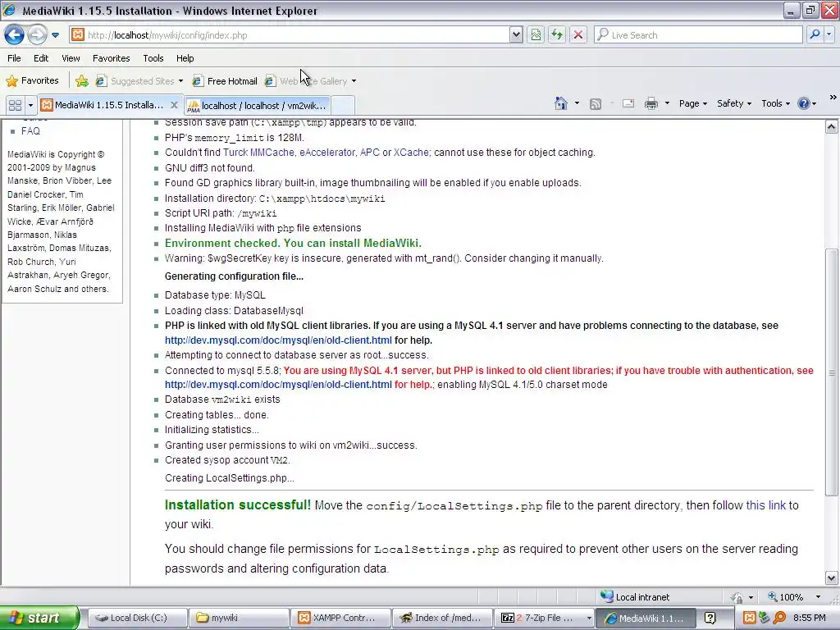The image size is (840, 630).
Task: Switch to mywiki folder taskbar window
Action: point(239,618)
